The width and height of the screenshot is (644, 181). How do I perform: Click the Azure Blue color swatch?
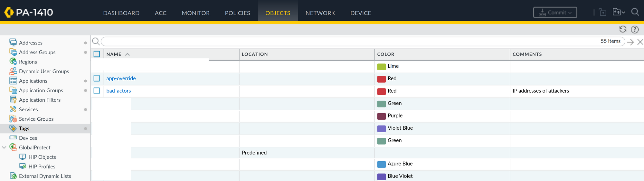coord(381,164)
